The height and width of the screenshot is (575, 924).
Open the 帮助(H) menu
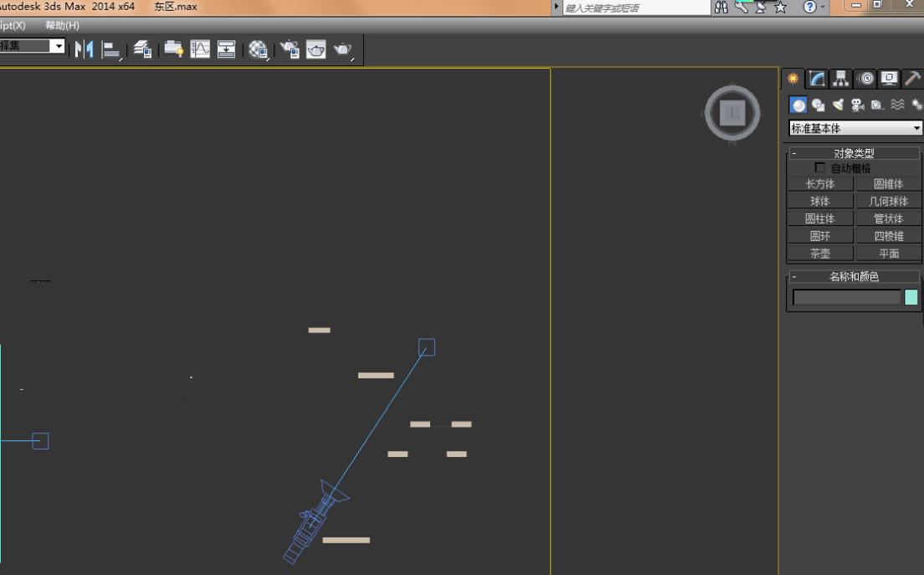coord(62,25)
